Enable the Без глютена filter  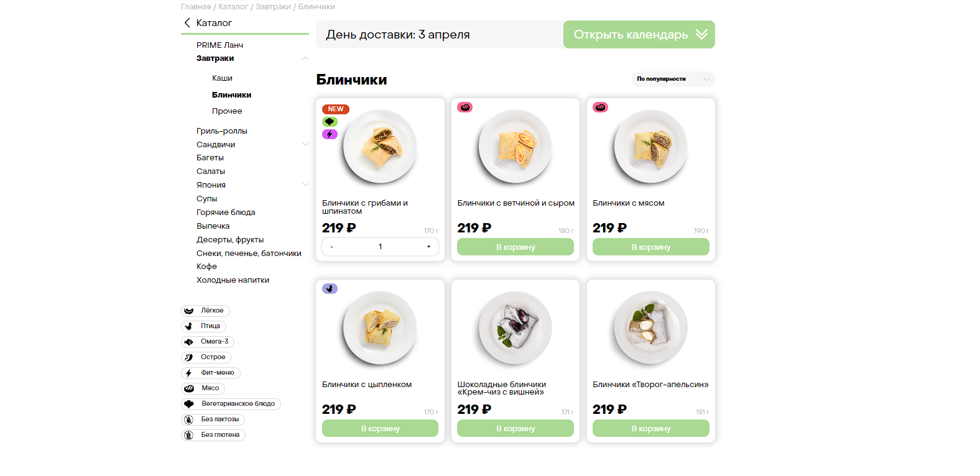213,435
